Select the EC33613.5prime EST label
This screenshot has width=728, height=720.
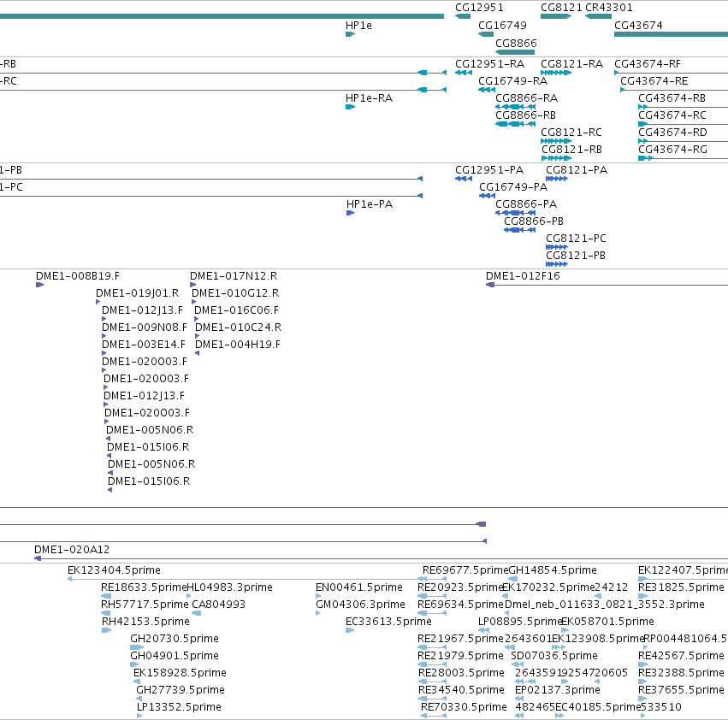tap(388, 622)
